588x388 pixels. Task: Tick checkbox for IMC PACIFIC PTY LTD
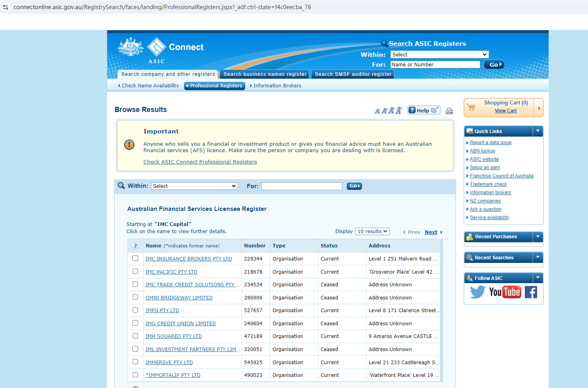click(x=135, y=271)
